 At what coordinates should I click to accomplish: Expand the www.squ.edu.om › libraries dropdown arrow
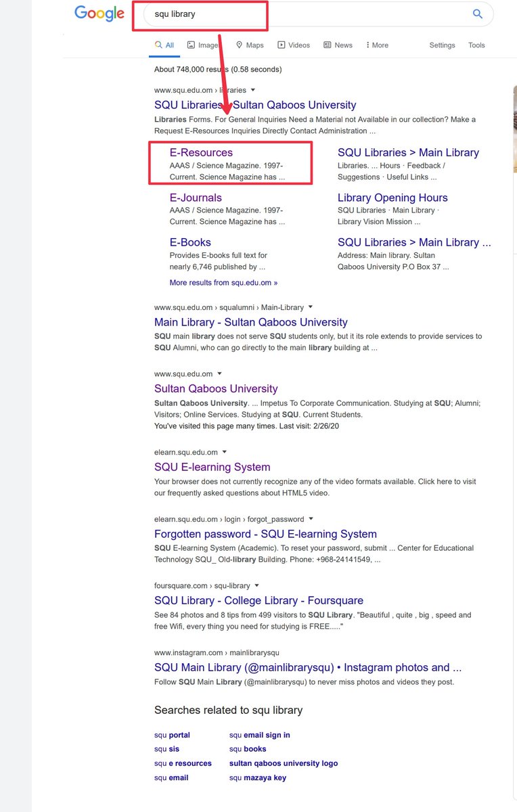point(253,90)
